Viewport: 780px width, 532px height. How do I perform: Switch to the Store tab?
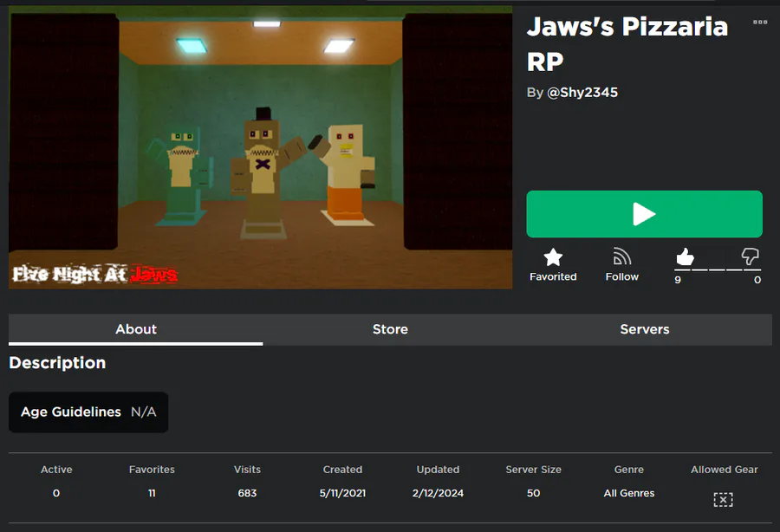coord(391,329)
